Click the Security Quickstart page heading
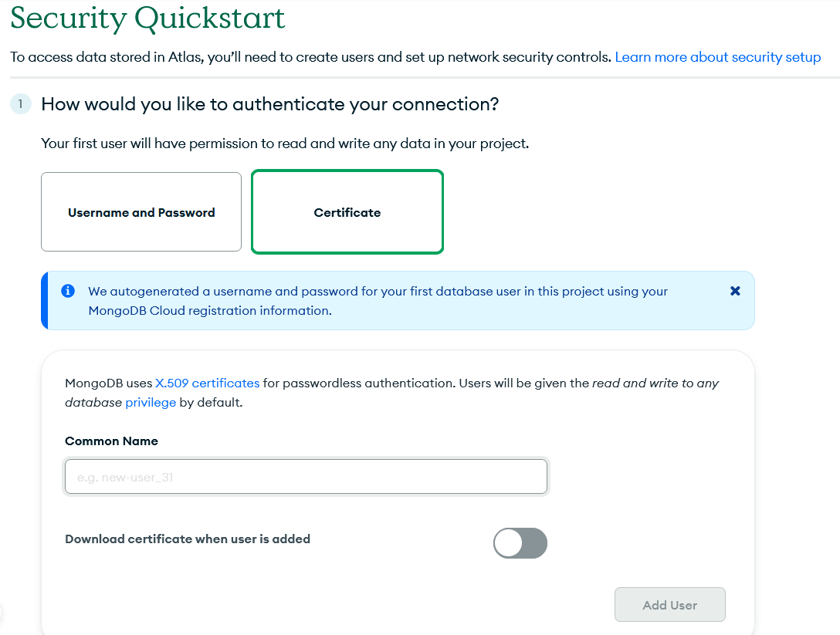 (x=147, y=18)
